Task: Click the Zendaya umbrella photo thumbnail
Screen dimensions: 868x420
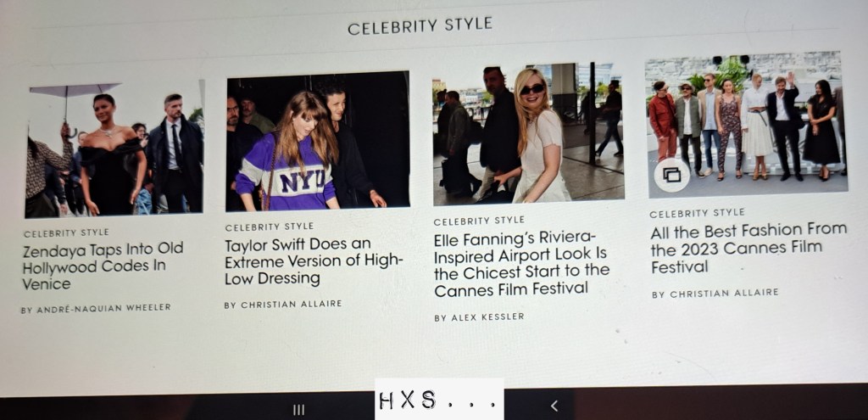Action: pyautogui.click(x=114, y=148)
